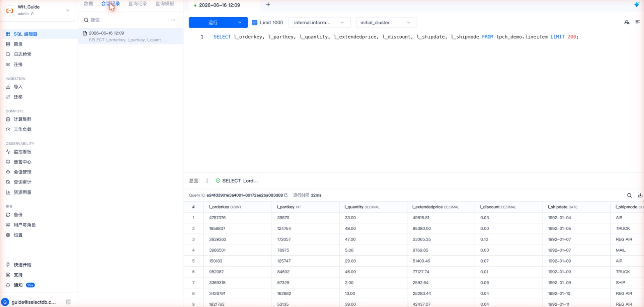Click the Query ID e24fd3901e3a4091 value
Viewport: 644px width, 307px height.
coord(244,195)
